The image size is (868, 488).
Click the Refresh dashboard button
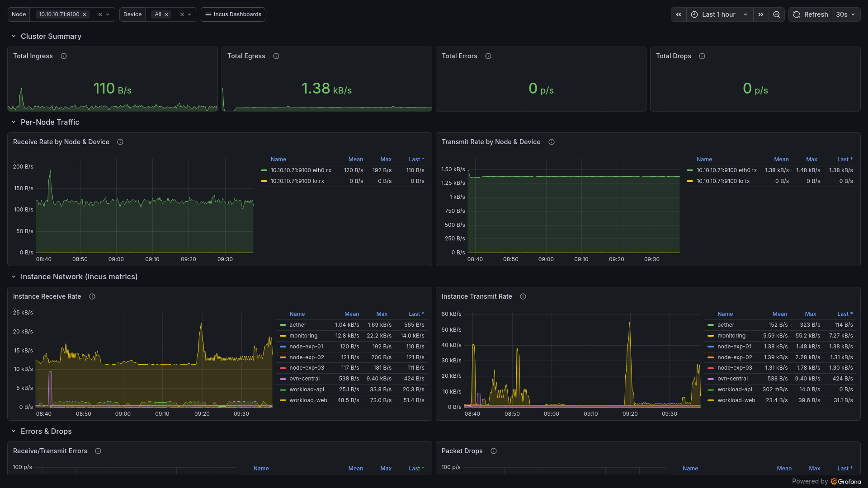point(811,14)
